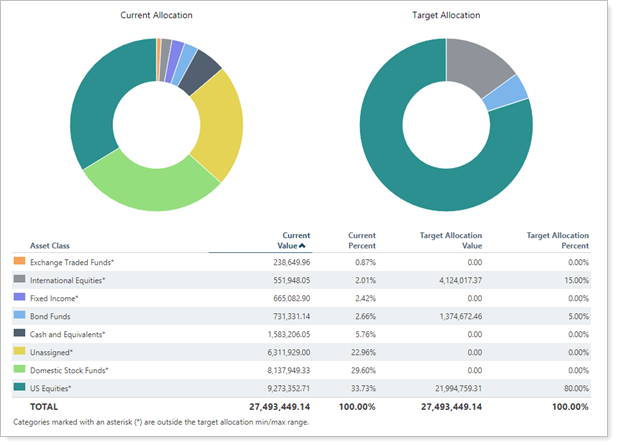Select the gray slice in Target Allocation chart
This screenshot has width=617, height=446.
476,67
